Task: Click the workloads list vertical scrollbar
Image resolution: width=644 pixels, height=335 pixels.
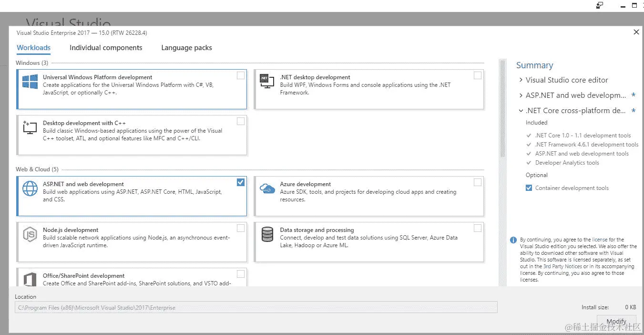Action: 502,109
